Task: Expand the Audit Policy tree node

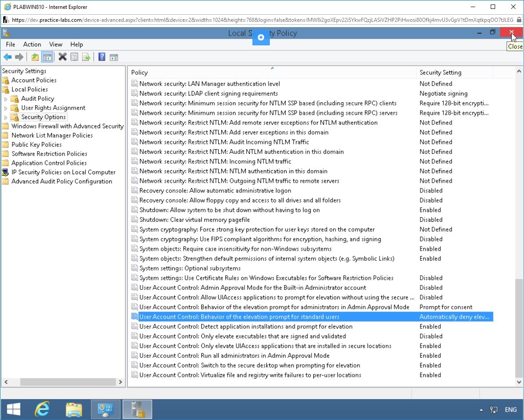Action: tap(6, 99)
